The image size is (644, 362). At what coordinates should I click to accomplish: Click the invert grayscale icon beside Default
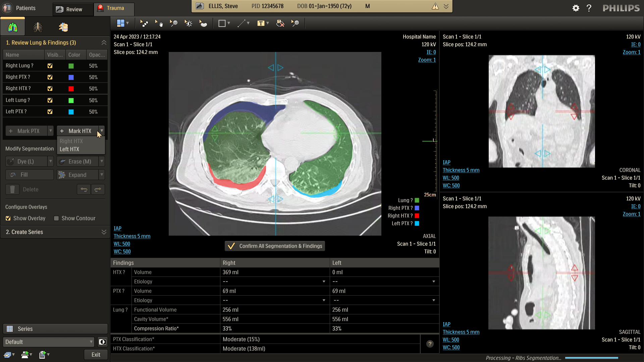pos(102,342)
